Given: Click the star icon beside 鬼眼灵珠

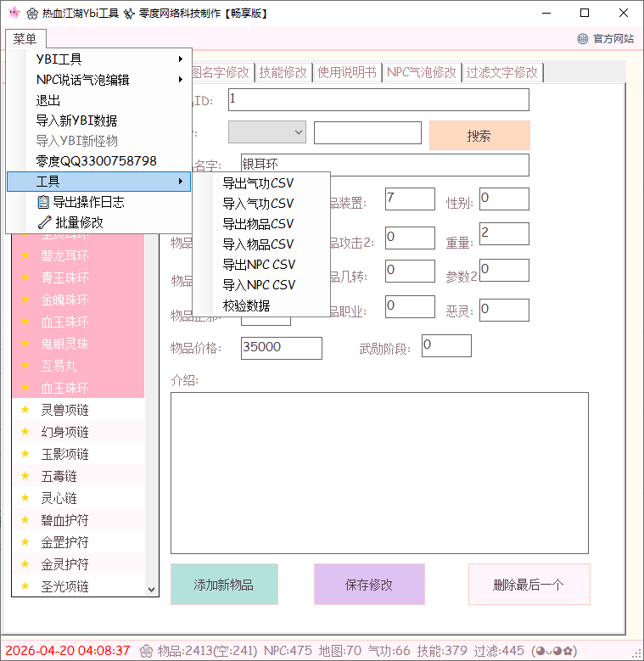Looking at the screenshot, I should 25,344.
